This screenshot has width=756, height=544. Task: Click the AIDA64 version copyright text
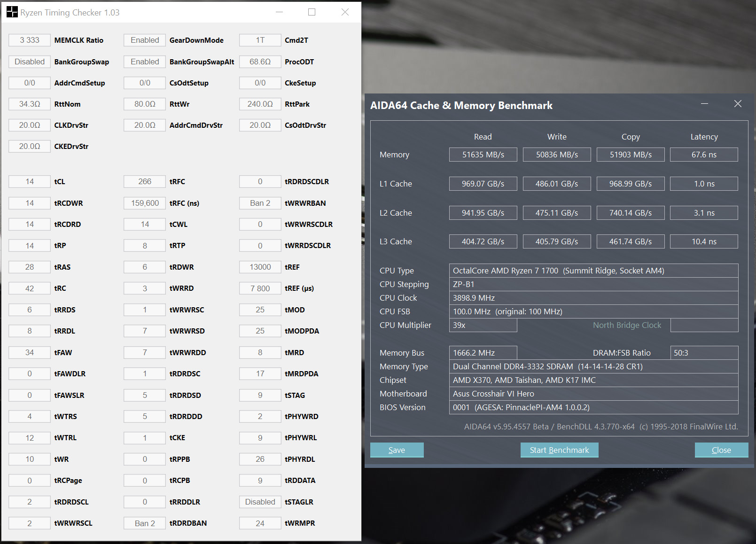click(601, 427)
